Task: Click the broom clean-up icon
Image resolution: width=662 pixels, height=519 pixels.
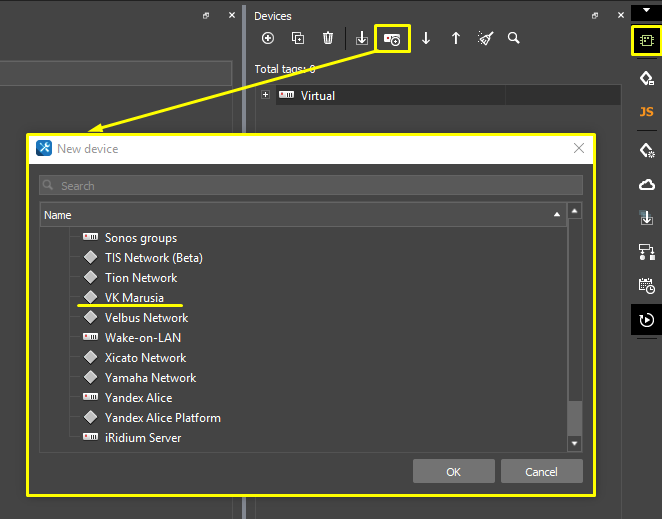Action: pyautogui.click(x=485, y=39)
